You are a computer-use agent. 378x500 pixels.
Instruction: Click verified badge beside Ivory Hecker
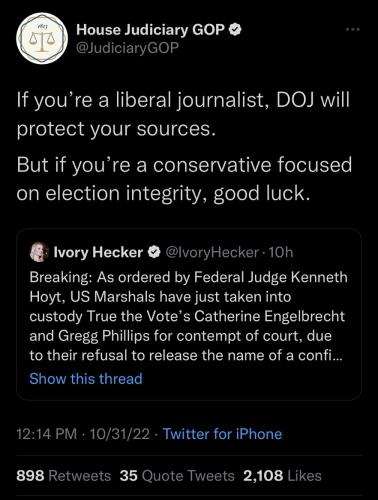[154, 252]
